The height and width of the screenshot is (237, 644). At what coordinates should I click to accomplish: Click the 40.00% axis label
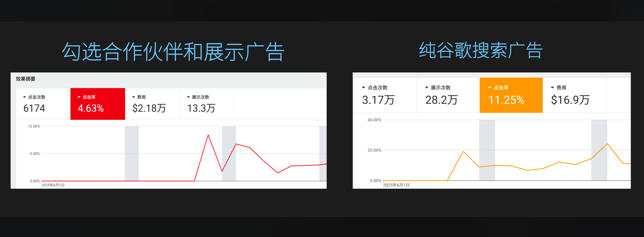click(374, 120)
